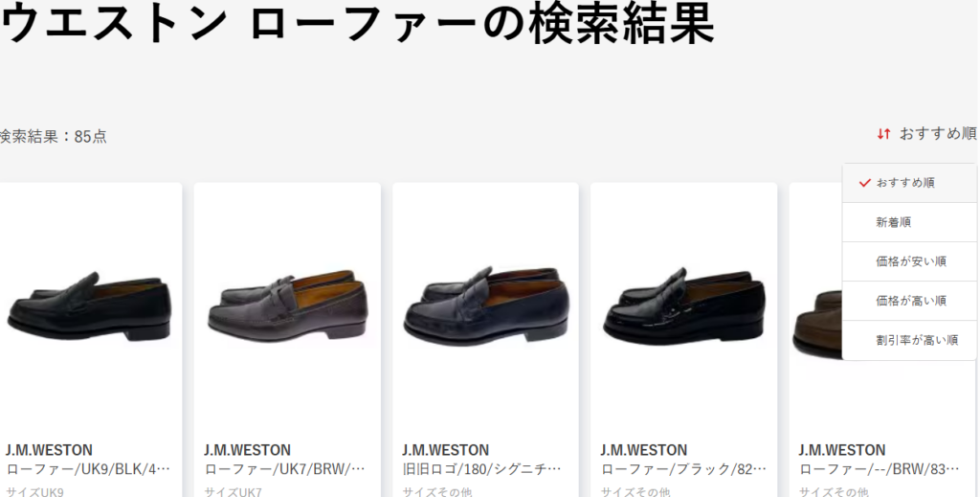View the 旧旧ロゴ navy loafer photo

(485, 306)
